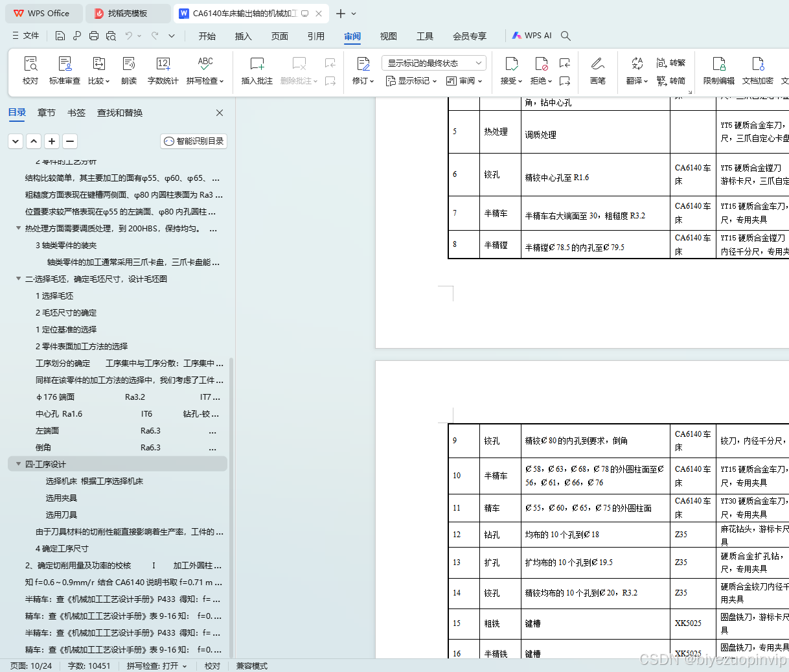Run 拼写检查 spell check

click(x=205, y=70)
